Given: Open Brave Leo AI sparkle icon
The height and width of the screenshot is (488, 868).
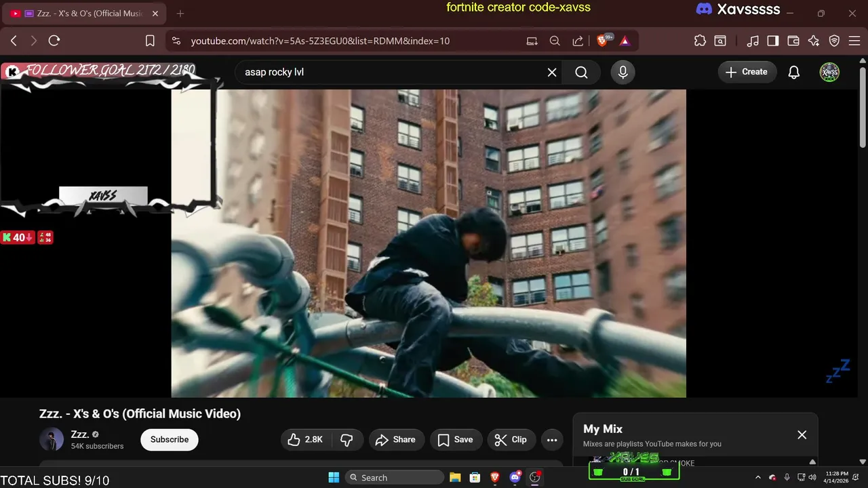Looking at the screenshot, I should click(x=814, y=41).
